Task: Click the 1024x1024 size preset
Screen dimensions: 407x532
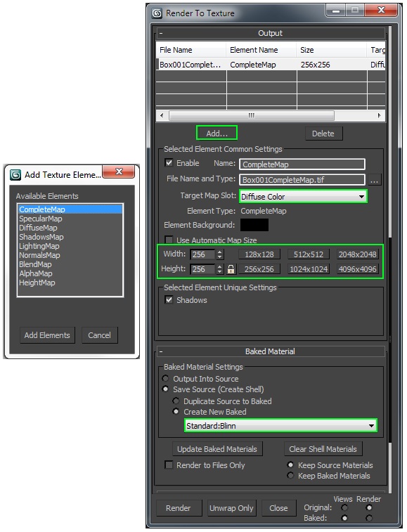Action: tap(309, 269)
